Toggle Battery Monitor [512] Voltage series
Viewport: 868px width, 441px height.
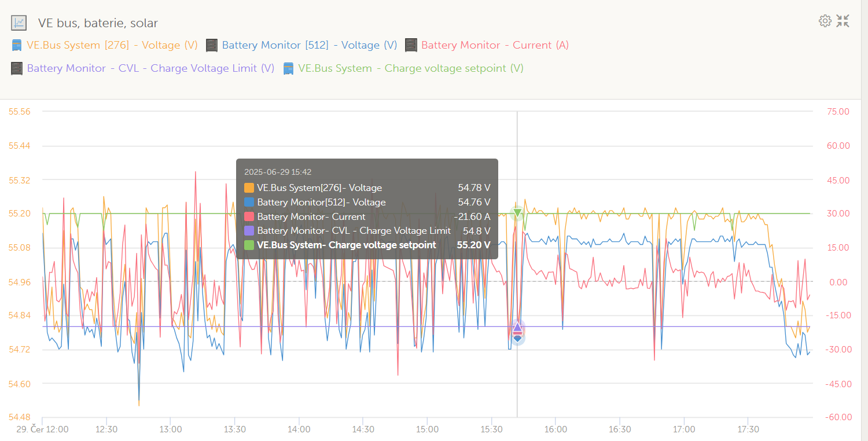click(x=310, y=45)
